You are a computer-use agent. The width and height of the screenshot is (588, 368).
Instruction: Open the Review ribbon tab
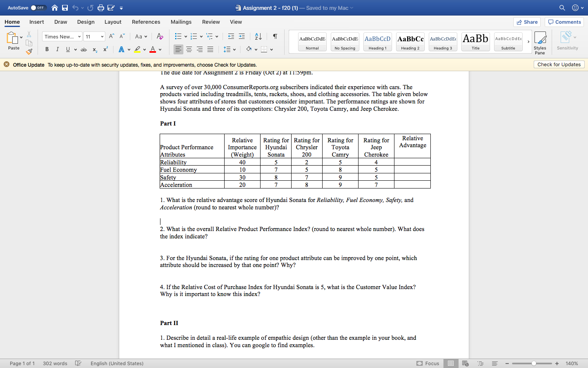point(211,22)
